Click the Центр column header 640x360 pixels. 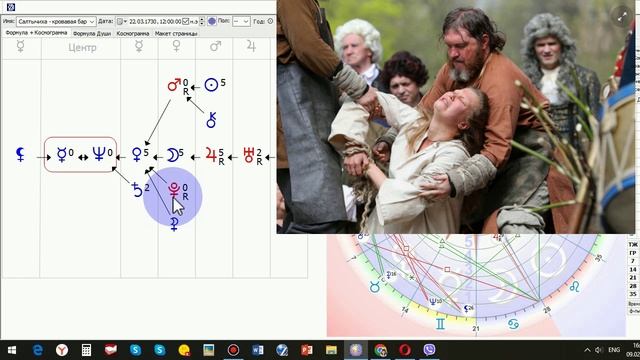pos(82,48)
